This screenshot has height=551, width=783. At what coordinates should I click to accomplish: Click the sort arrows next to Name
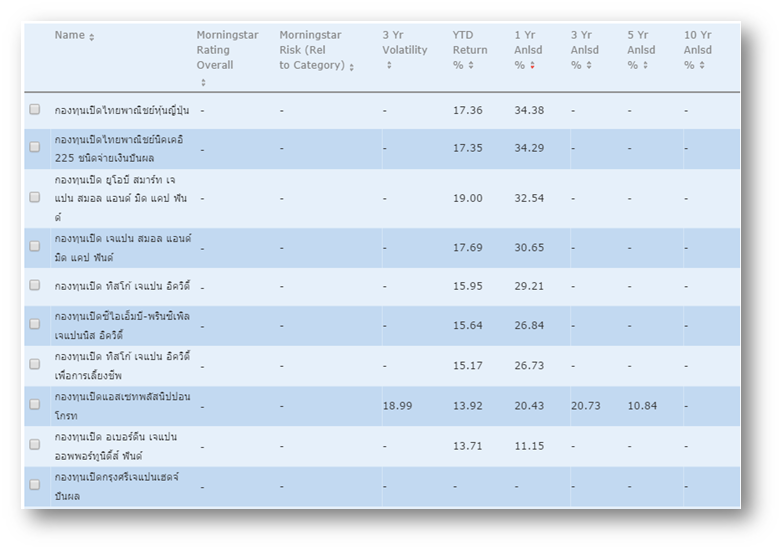(x=92, y=37)
